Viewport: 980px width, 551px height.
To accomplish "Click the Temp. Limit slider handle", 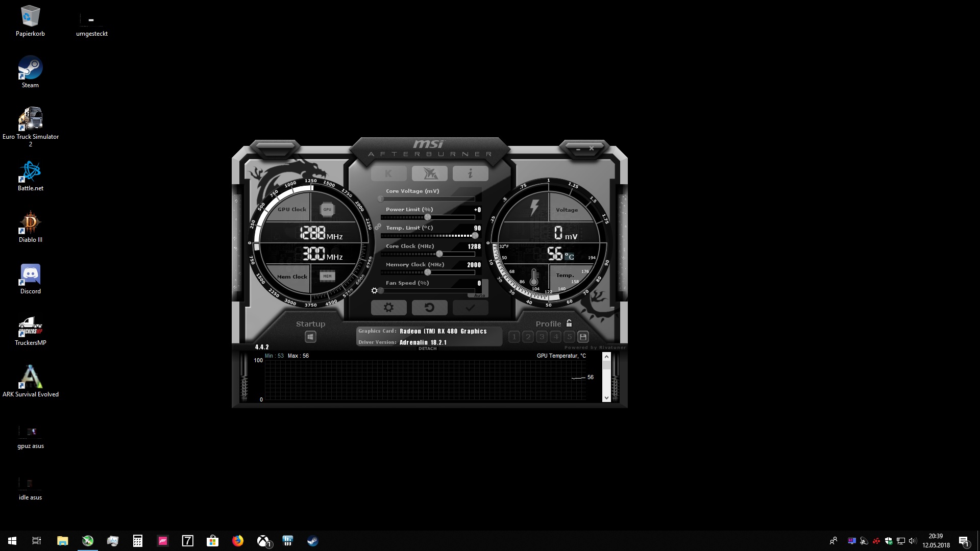I will (x=475, y=236).
